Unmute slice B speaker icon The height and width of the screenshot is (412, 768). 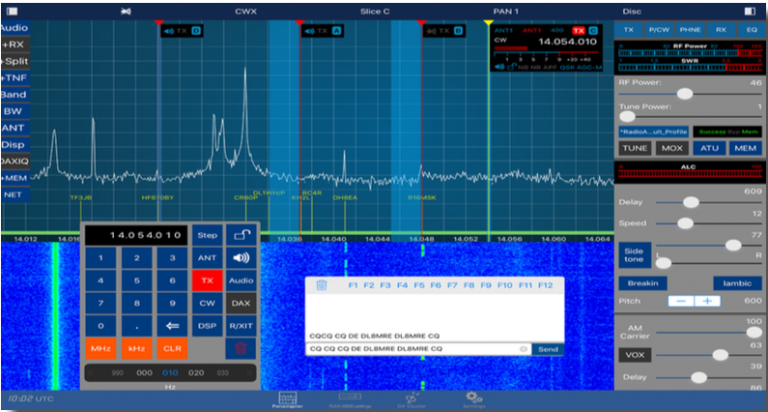coord(431,31)
